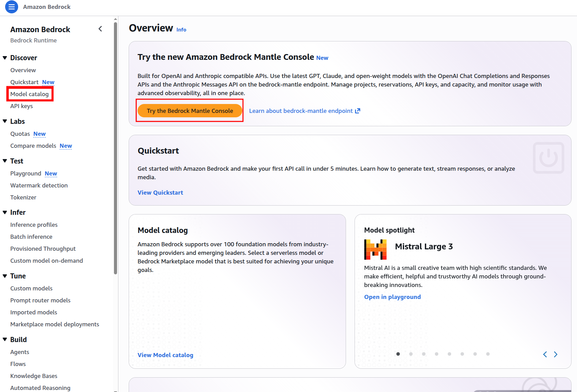
Task: Click Try the Bedrock Mantle Console button
Action: (190, 111)
